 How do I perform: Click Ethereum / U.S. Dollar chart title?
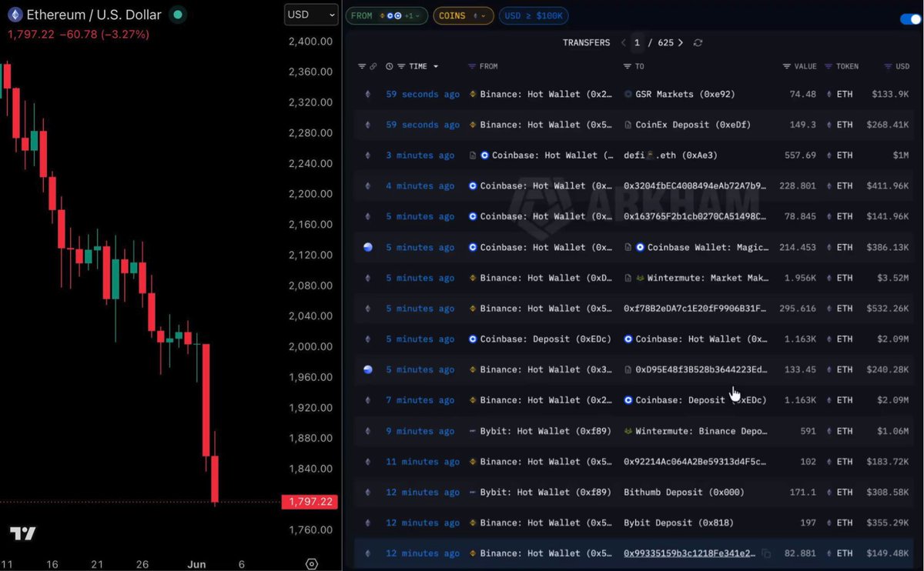[x=94, y=15]
